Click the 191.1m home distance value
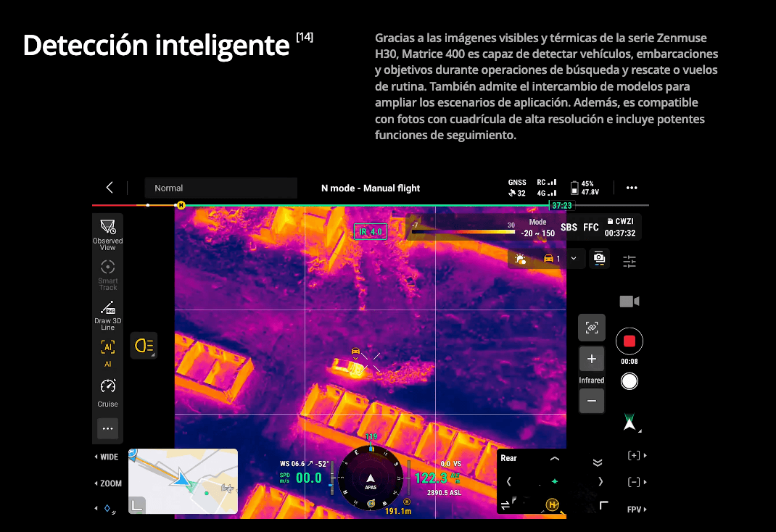Image resolution: width=776 pixels, height=532 pixels. tap(398, 511)
